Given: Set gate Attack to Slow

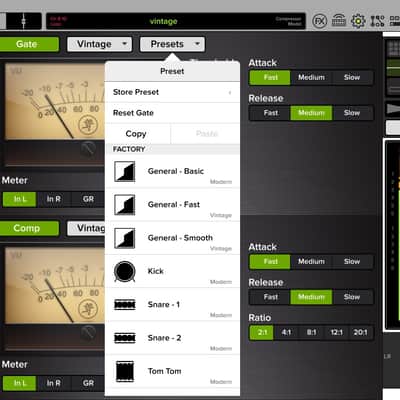Looking at the screenshot, I should [x=352, y=77].
